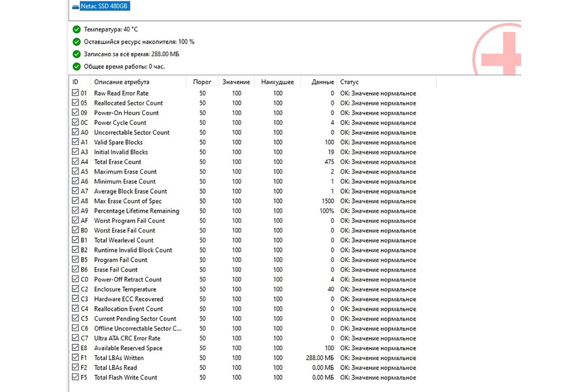Select the text 'Общее время работы: 0 час.'
This screenshot has width=588, height=392.
pos(124,66)
